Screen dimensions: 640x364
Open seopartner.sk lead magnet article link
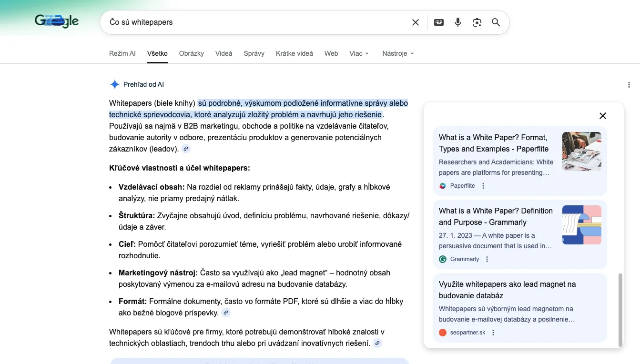(507, 290)
